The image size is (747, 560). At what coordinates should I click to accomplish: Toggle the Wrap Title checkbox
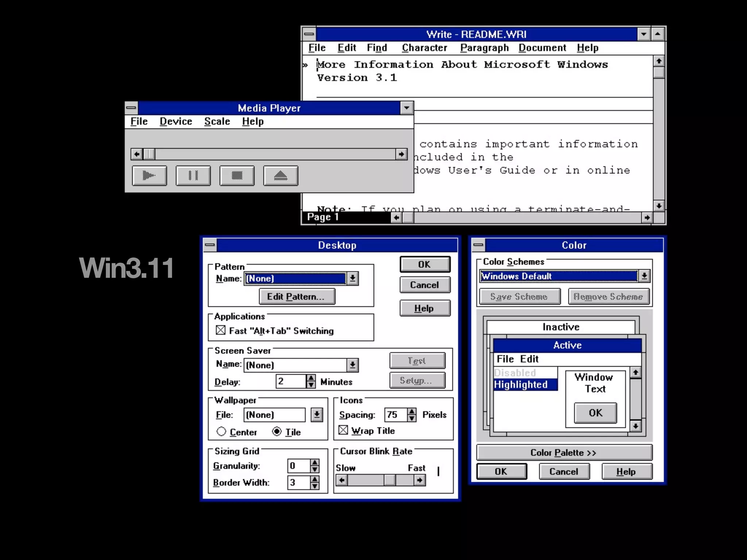(x=343, y=430)
